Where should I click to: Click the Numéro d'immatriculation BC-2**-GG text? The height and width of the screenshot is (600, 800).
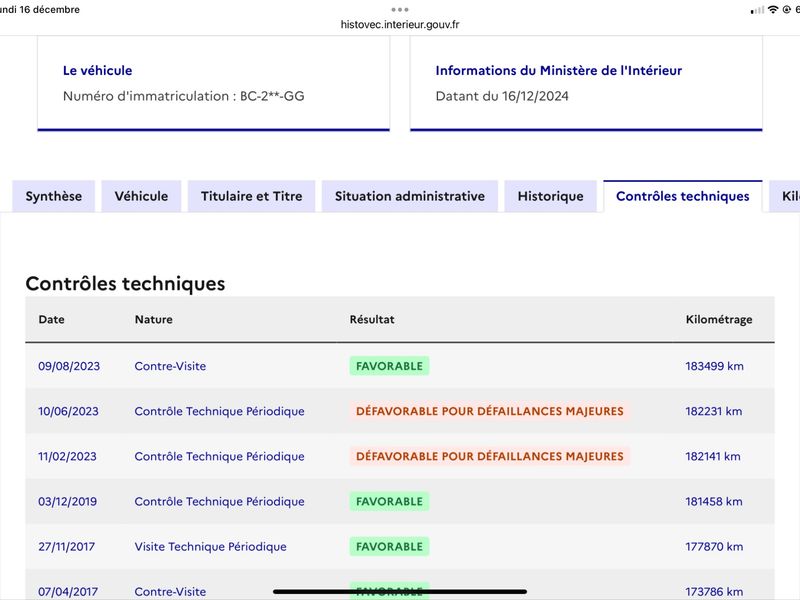tap(184, 96)
